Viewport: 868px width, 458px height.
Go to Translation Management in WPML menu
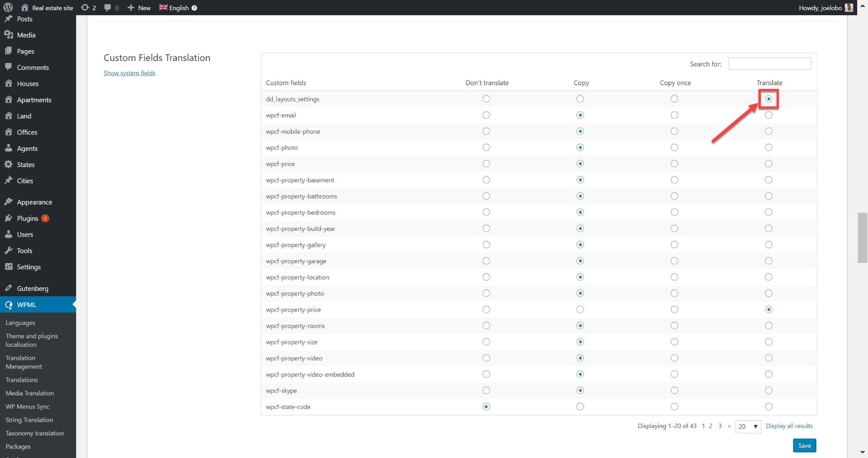(24, 362)
